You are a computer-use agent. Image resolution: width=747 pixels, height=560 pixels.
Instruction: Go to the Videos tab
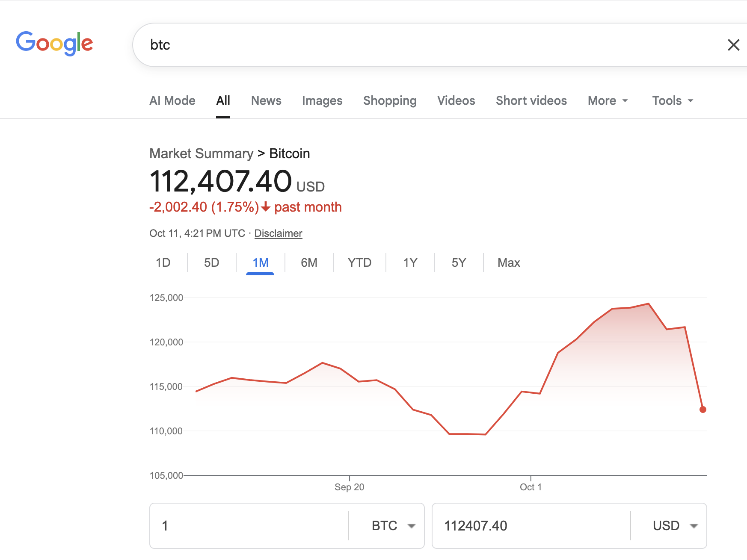(456, 100)
